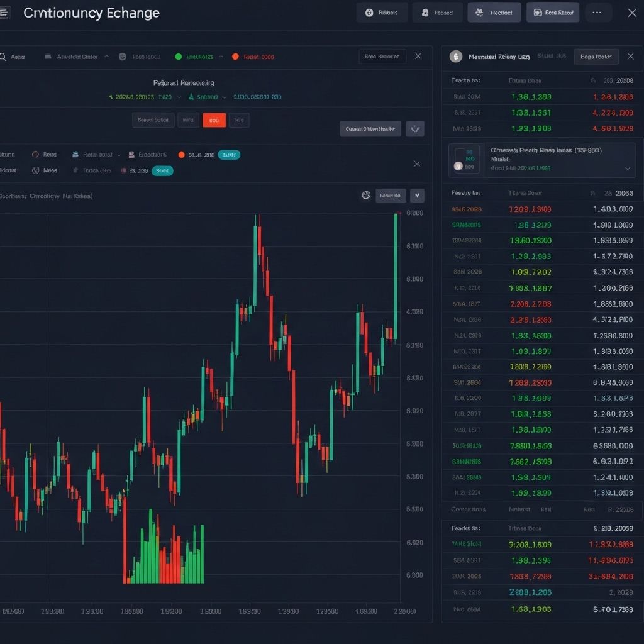Select the red highlighted period button
Screen dimensions: 644x644
(214, 120)
